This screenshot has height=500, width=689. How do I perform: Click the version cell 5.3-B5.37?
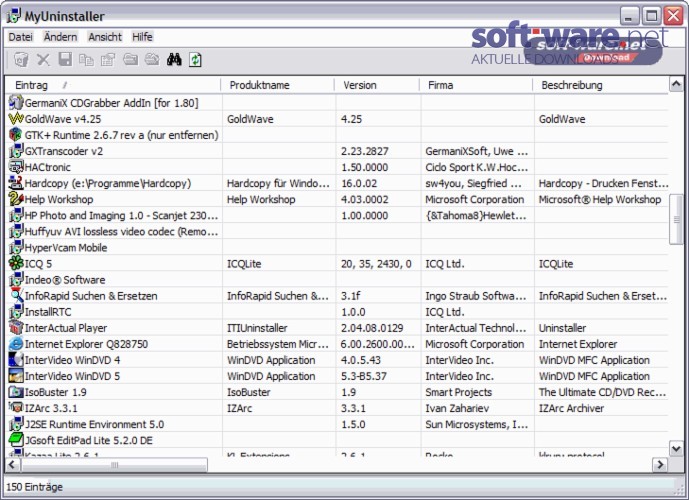pos(364,376)
